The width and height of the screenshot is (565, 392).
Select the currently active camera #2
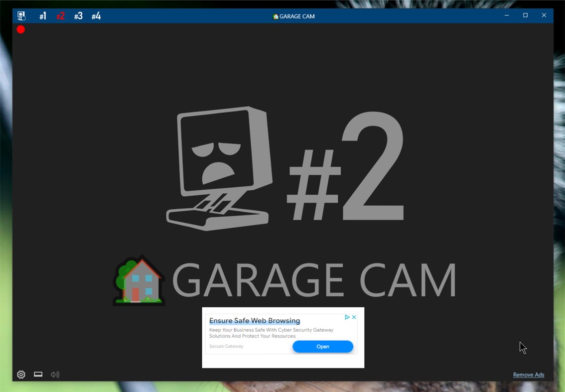[x=60, y=15]
